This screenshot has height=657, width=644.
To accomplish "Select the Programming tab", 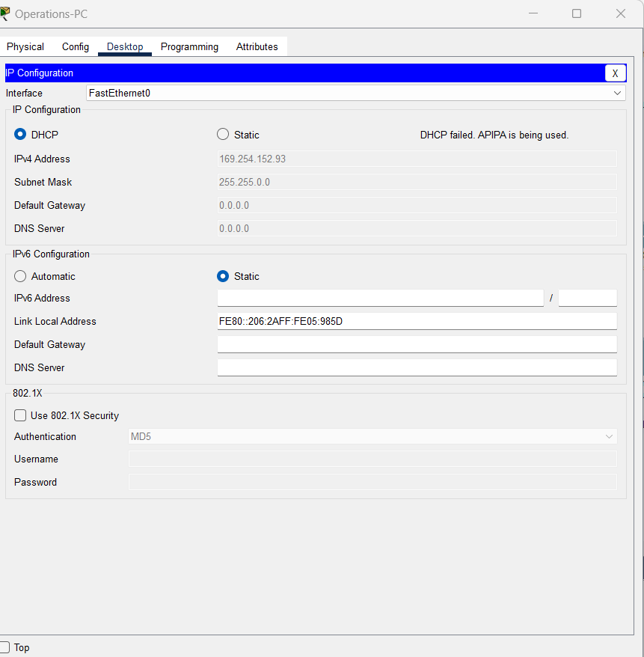I will coord(188,46).
